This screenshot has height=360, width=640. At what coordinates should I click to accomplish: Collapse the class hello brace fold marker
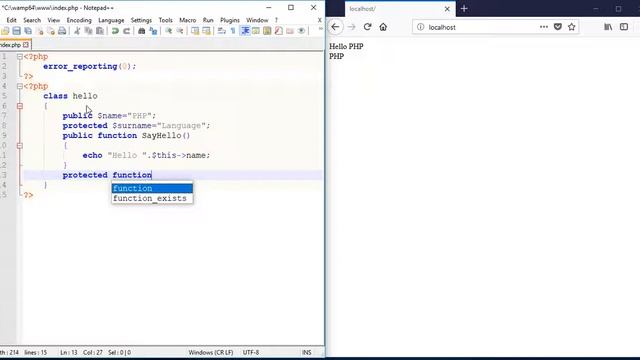pyautogui.click(x=20, y=106)
